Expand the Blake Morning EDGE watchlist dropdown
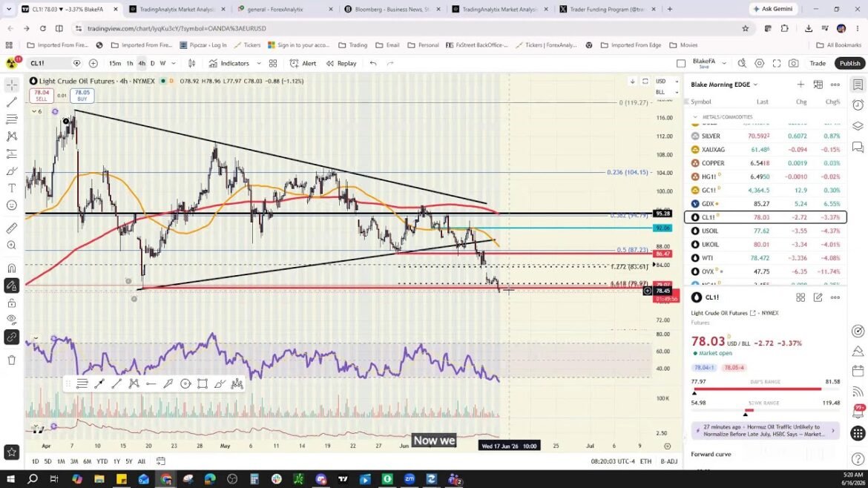The image size is (868, 488). coord(724,85)
